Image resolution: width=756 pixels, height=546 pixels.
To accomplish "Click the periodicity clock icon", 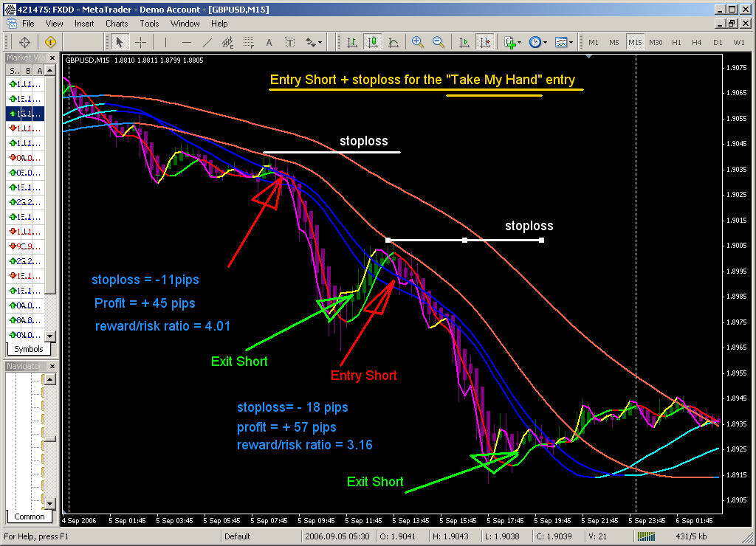I will pos(535,42).
